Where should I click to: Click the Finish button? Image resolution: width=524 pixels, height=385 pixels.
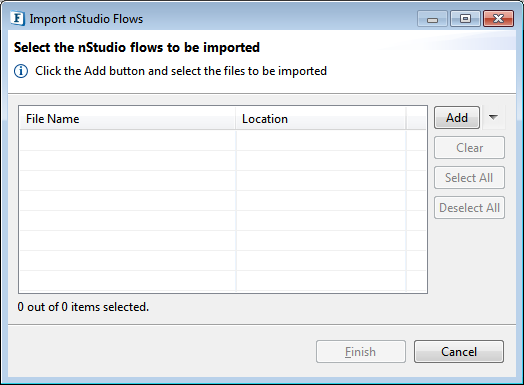tap(361, 352)
